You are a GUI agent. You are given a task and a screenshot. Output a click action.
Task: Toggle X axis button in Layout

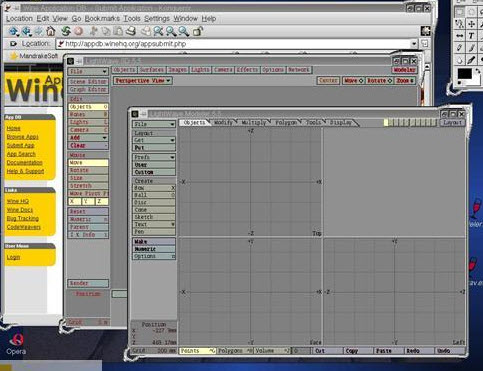pos(74,201)
